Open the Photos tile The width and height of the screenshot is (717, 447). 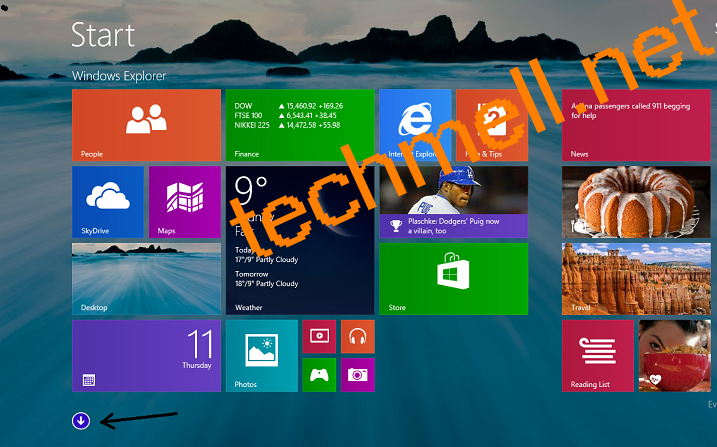coord(262,356)
